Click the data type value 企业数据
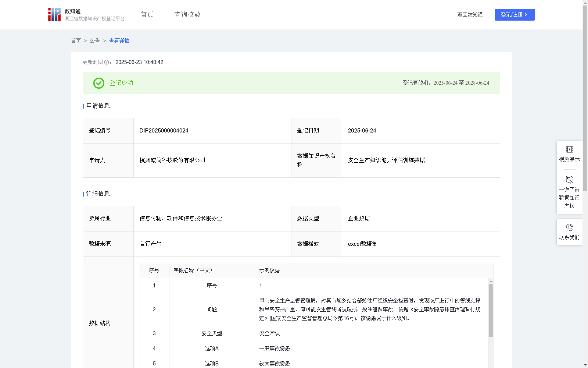 pyautogui.click(x=359, y=219)
